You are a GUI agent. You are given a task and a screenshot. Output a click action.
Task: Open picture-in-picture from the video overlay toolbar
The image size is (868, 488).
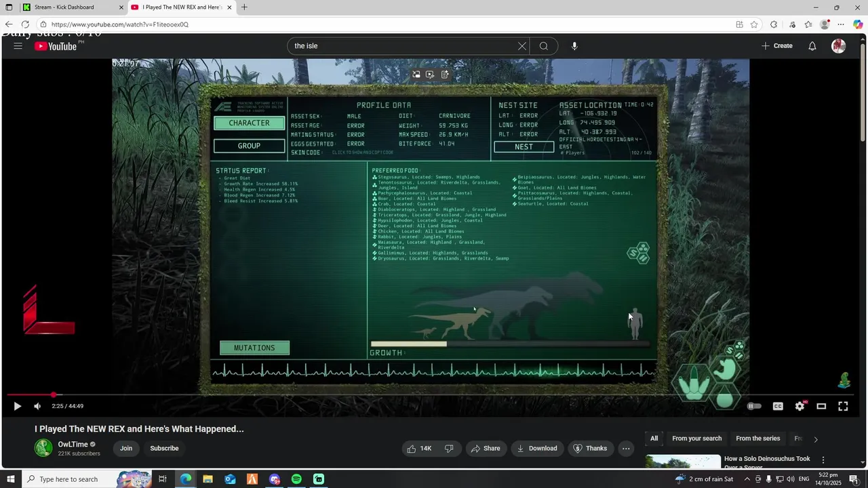(x=416, y=75)
